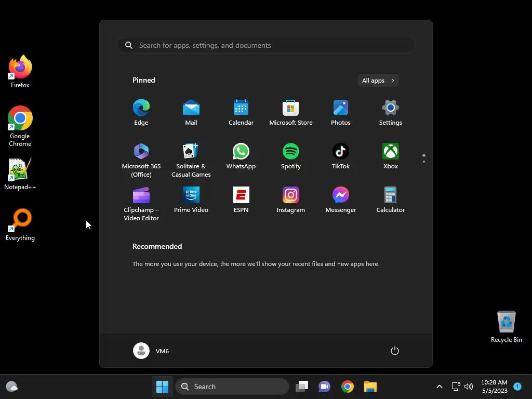Launch Spotify
The image size is (532, 399).
(291, 156)
